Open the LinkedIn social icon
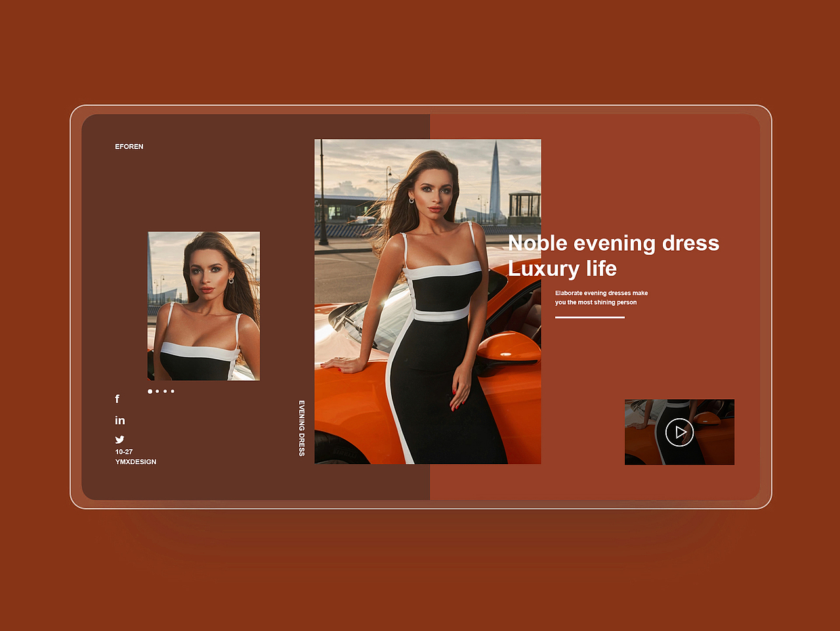 pyautogui.click(x=120, y=420)
